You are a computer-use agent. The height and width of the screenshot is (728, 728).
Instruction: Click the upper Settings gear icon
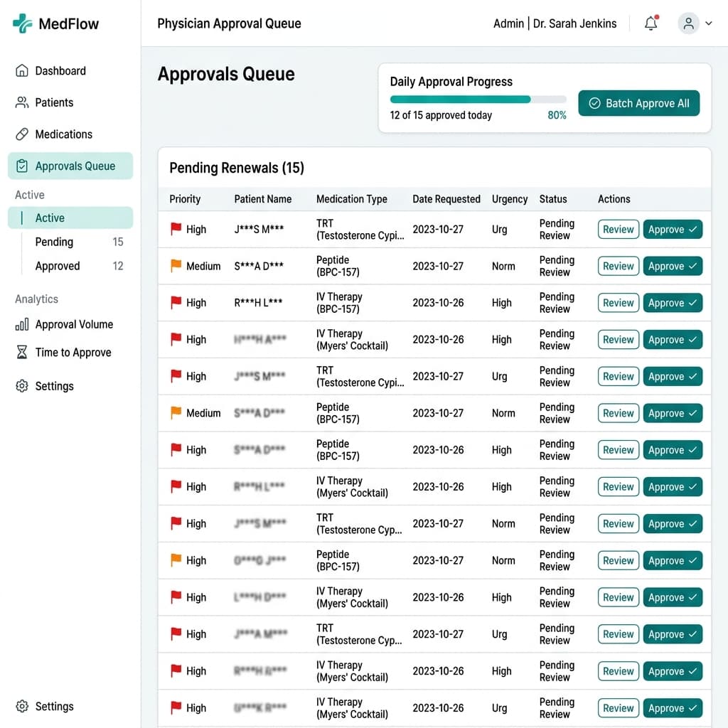(22, 386)
